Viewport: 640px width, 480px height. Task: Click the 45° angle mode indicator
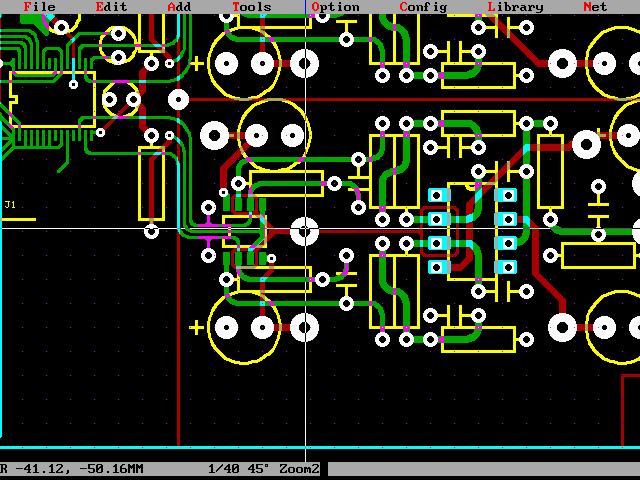(x=258, y=469)
